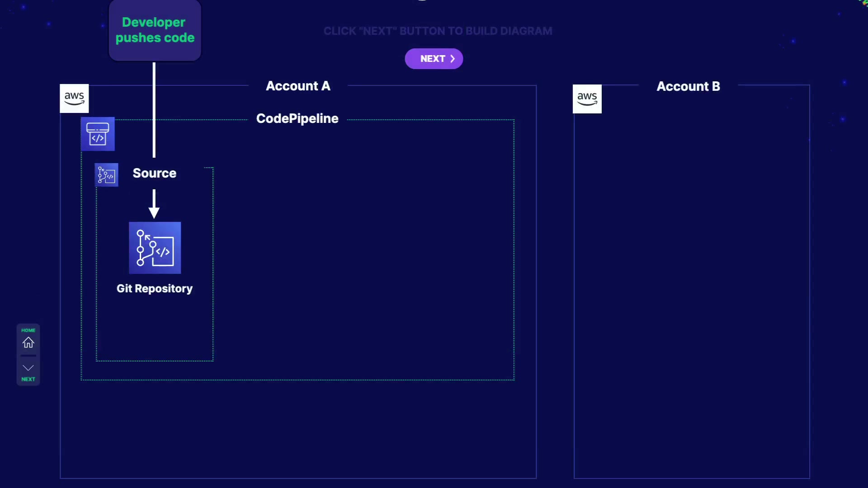The height and width of the screenshot is (488, 868).
Task: Click the Git Repository text label
Action: pyautogui.click(x=155, y=289)
